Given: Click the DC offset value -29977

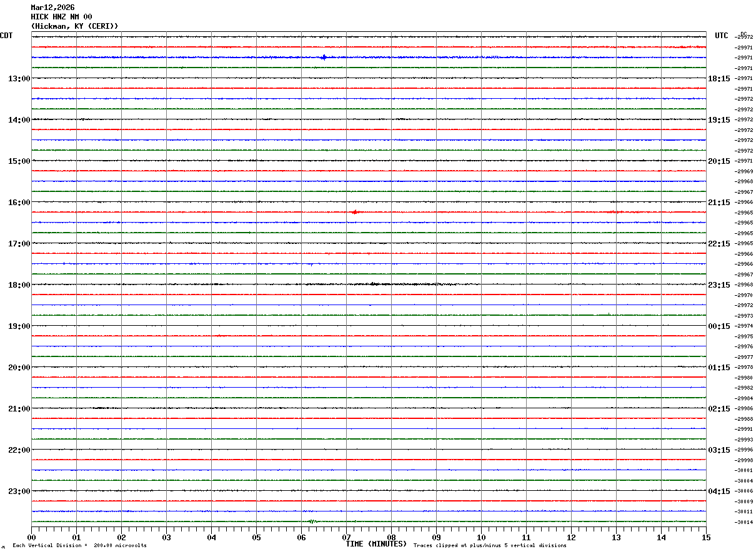Looking at the screenshot, I should click(x=744, y=357).
